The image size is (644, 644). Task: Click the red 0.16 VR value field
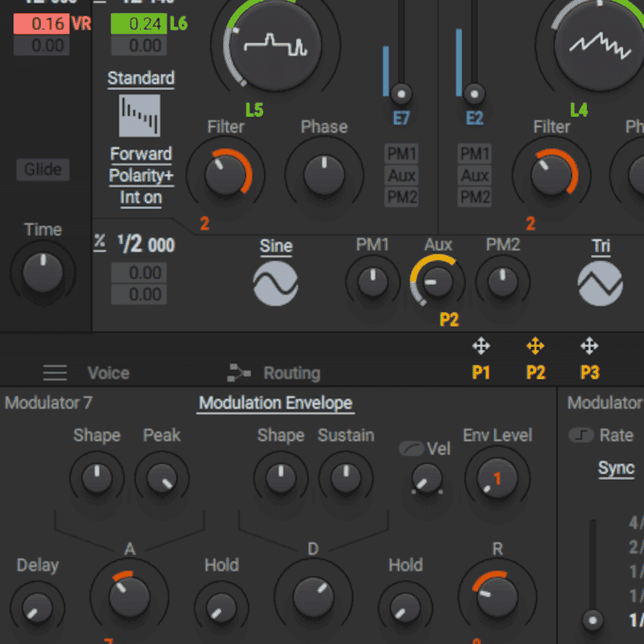pos(42,24)
